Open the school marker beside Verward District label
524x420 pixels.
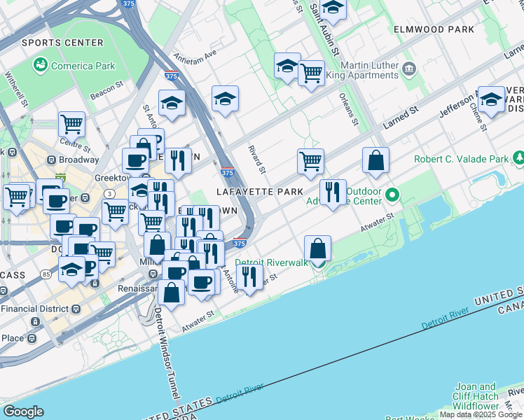click(491, 99)
